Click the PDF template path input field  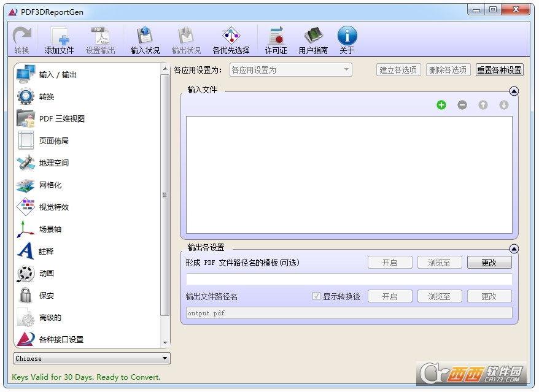click(349, 279)
